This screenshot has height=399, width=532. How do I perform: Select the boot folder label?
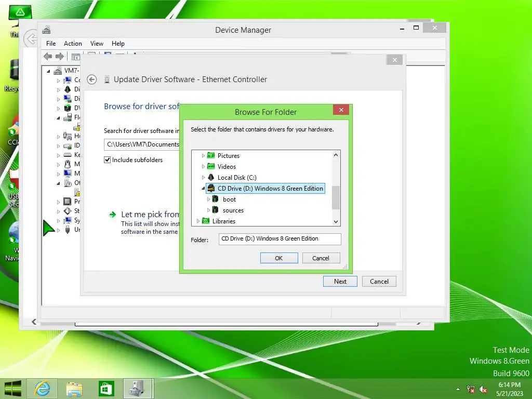coord(229,199)
